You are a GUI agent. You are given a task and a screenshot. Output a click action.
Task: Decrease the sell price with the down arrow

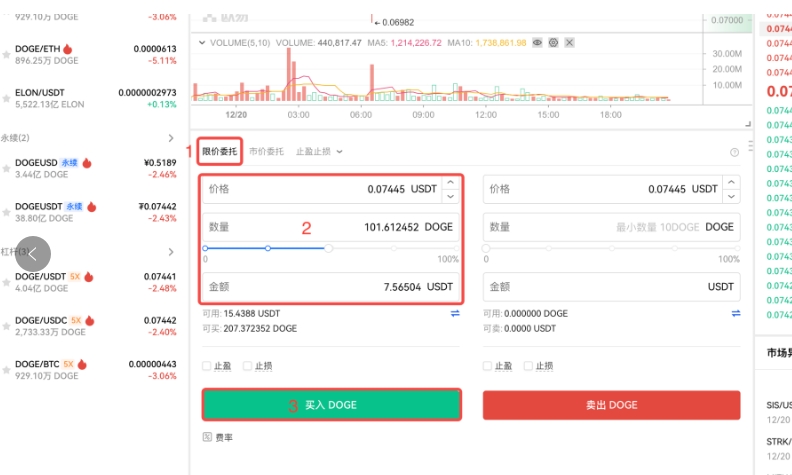731,196
